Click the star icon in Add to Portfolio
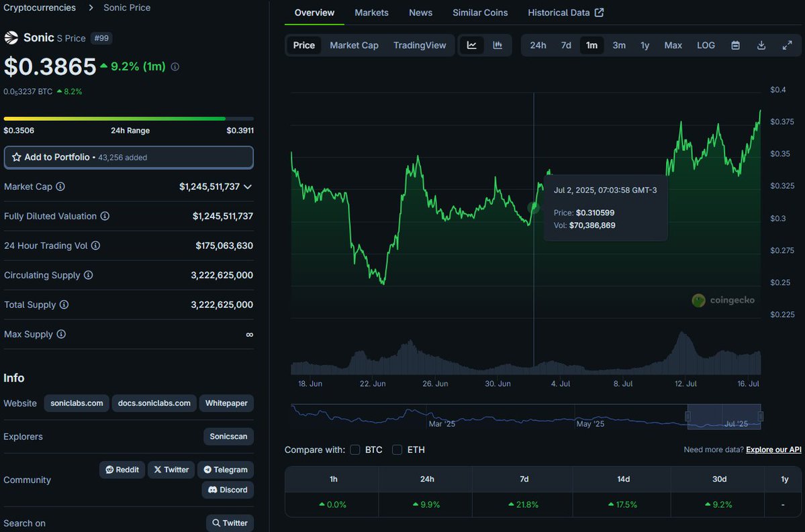 16,157
